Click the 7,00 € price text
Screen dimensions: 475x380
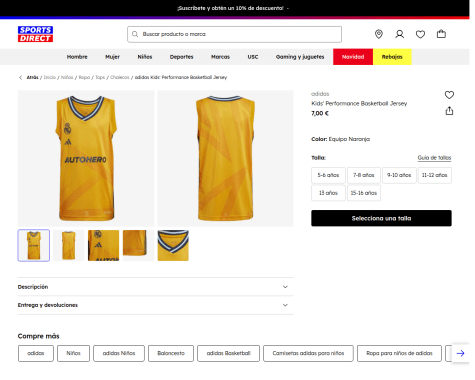pyautogui.click(x=320, y=113)
